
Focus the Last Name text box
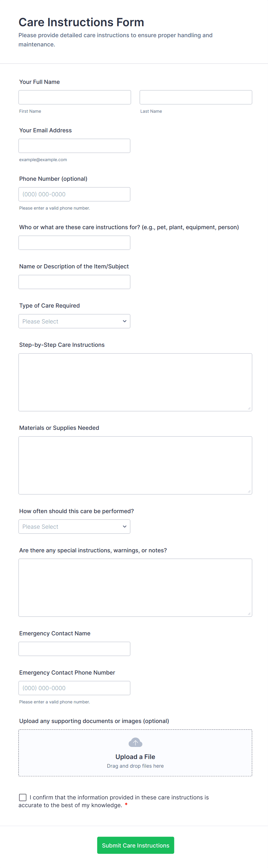coord(196,97)
